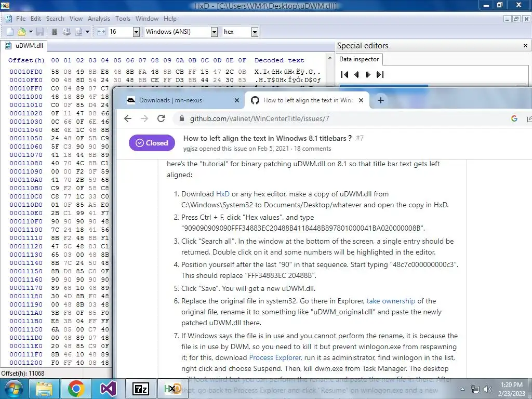Expand the arrow beside the disk image icon
This screenshot has width=532, height=399.
[x=87, y=32]
